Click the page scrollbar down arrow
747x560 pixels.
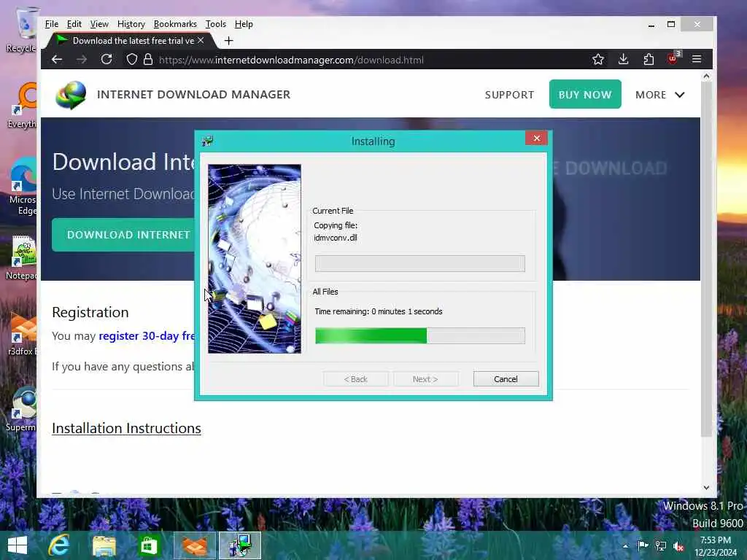click(x=706, y=488)
